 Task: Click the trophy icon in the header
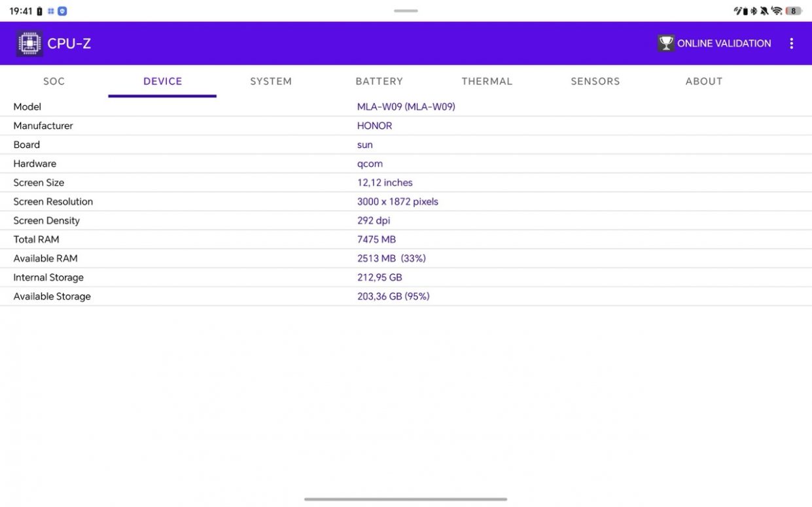pos(666,43)
